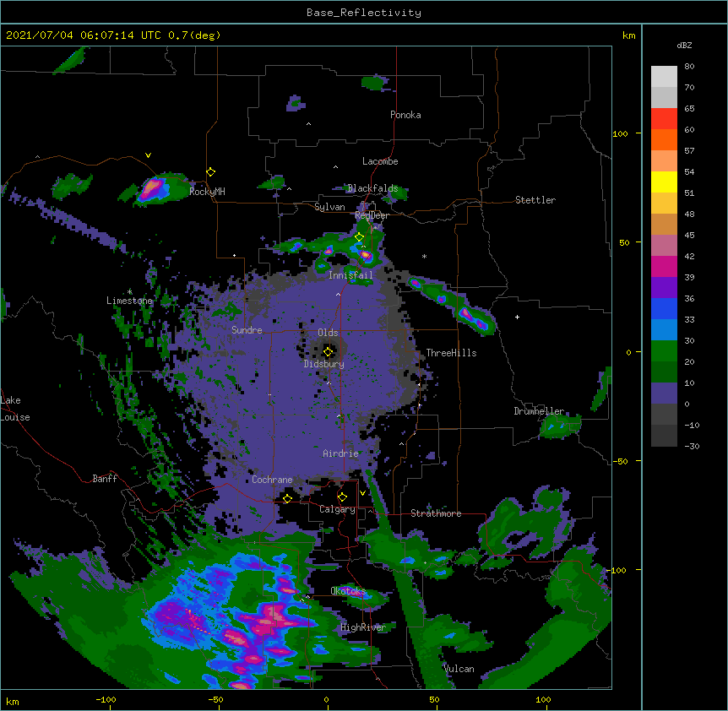Screen dimensions: 728x711
Task: Select the Innisfail label
Action: 350,275
